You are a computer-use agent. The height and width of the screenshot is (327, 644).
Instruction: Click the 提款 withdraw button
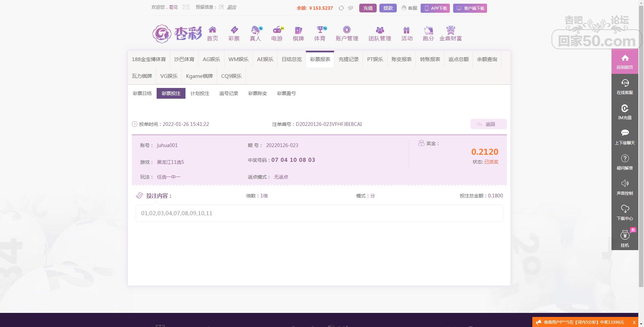pos(388,8)
